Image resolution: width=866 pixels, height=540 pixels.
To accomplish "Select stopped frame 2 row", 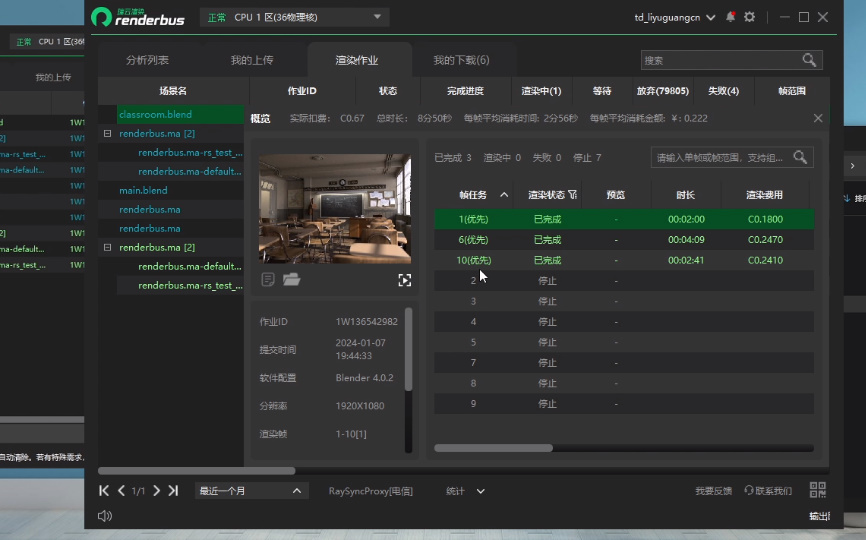I will 624,280.
